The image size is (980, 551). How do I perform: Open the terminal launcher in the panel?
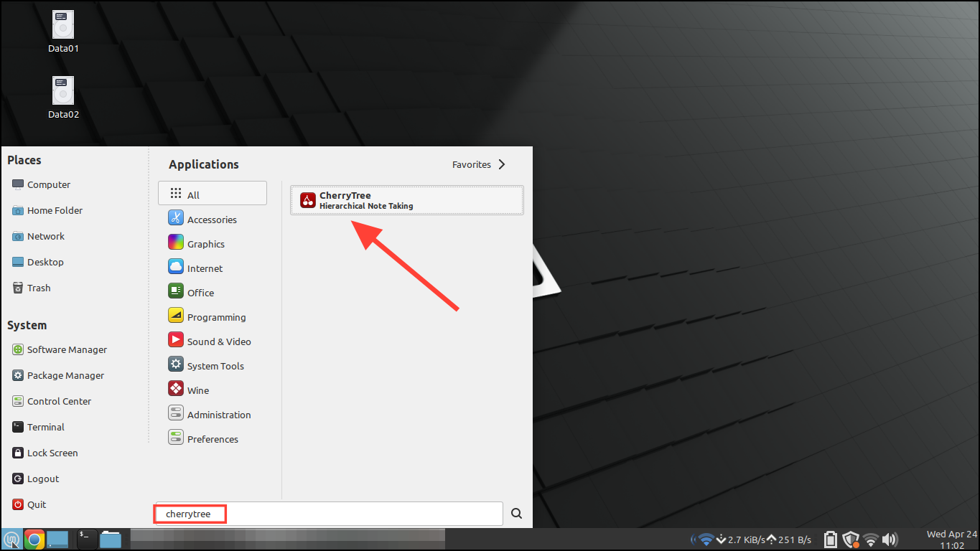coord(87,540)
